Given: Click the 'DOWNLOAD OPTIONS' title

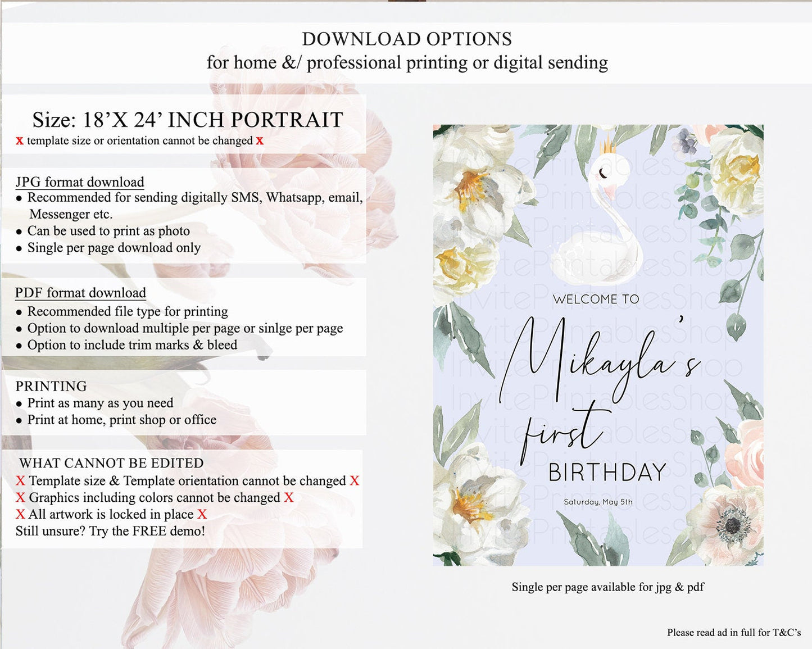Looking at the screenshot, I should coord(407,39).
